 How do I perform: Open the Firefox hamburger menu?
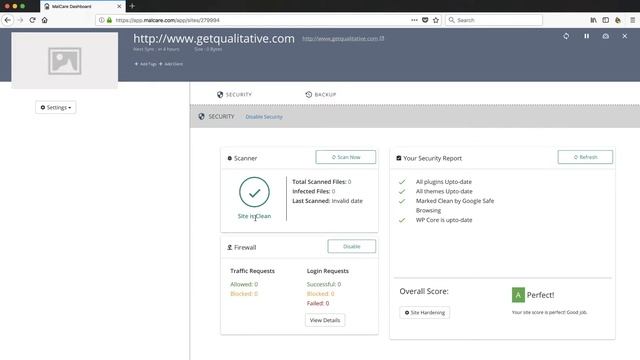pos(632,20)
